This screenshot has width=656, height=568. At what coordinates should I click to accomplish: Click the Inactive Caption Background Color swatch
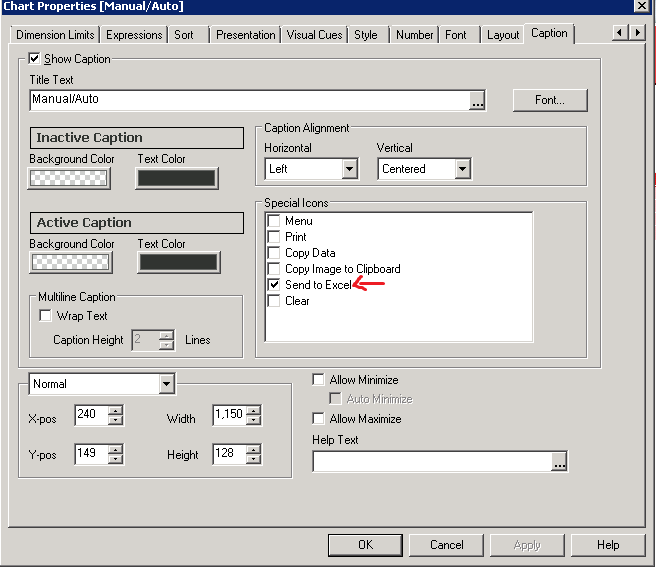point(69,178)
